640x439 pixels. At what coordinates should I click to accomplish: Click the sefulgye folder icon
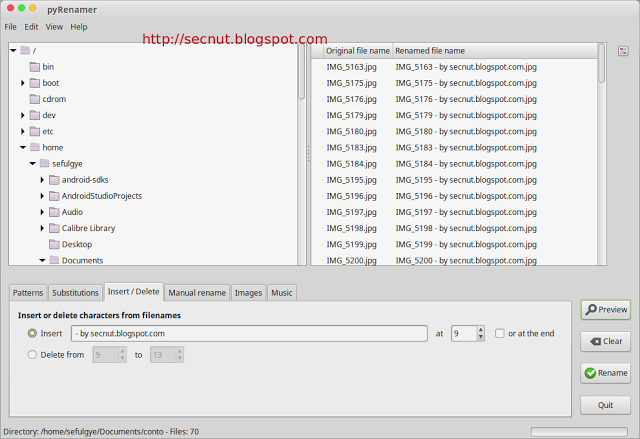point(44,164)
